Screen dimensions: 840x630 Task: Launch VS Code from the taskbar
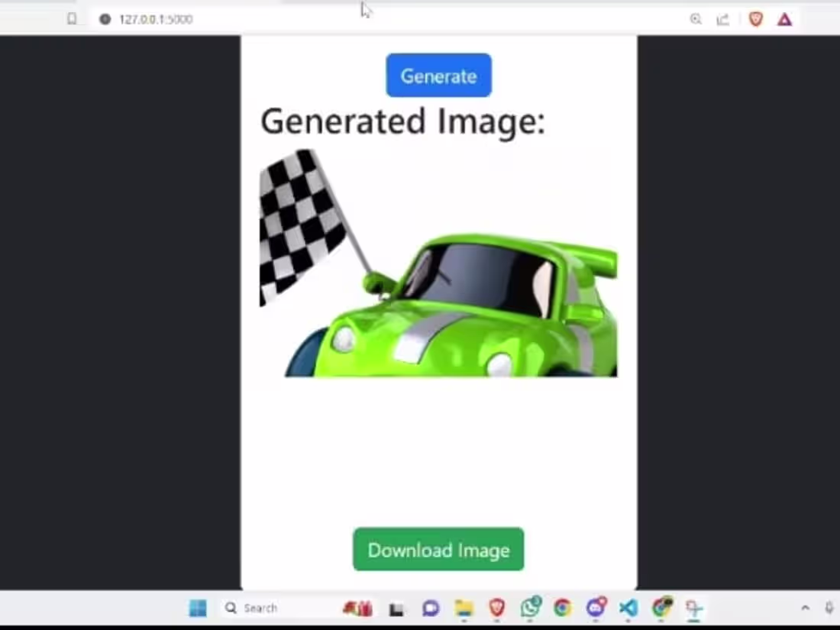click(628, 609)
